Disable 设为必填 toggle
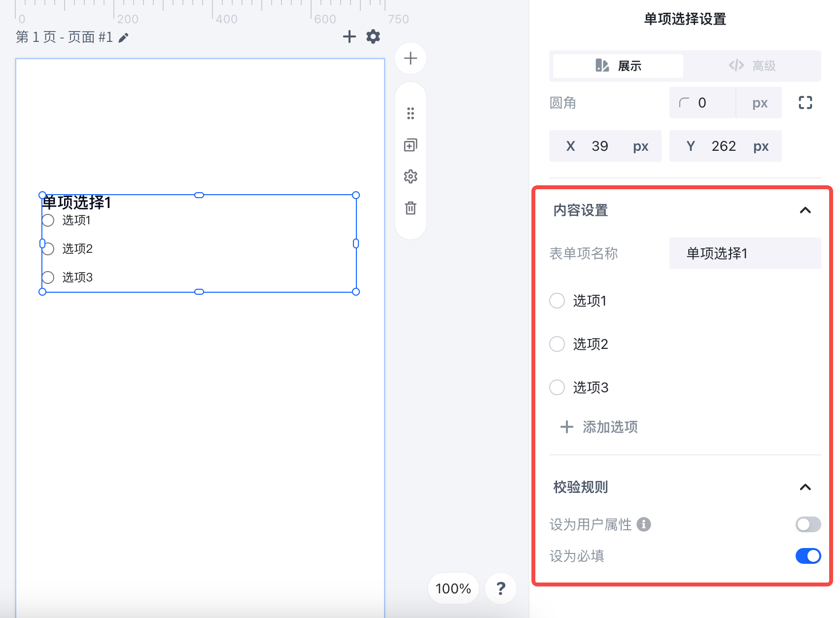The width and height of the screenshot is (840, 618). [x=808, y=556]
